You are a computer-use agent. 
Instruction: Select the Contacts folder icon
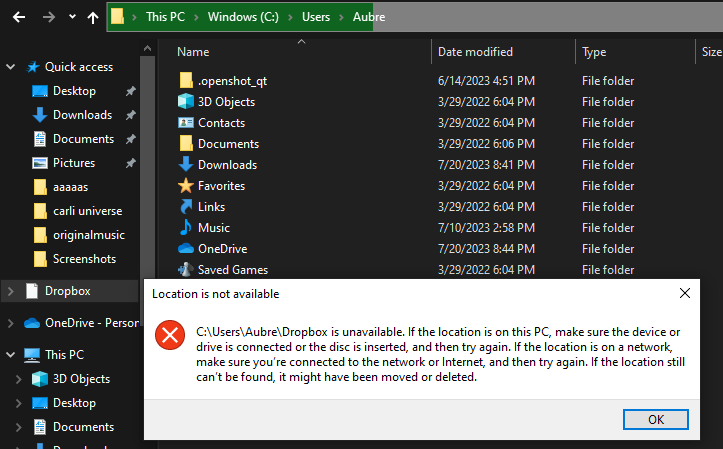coord(185,123)
